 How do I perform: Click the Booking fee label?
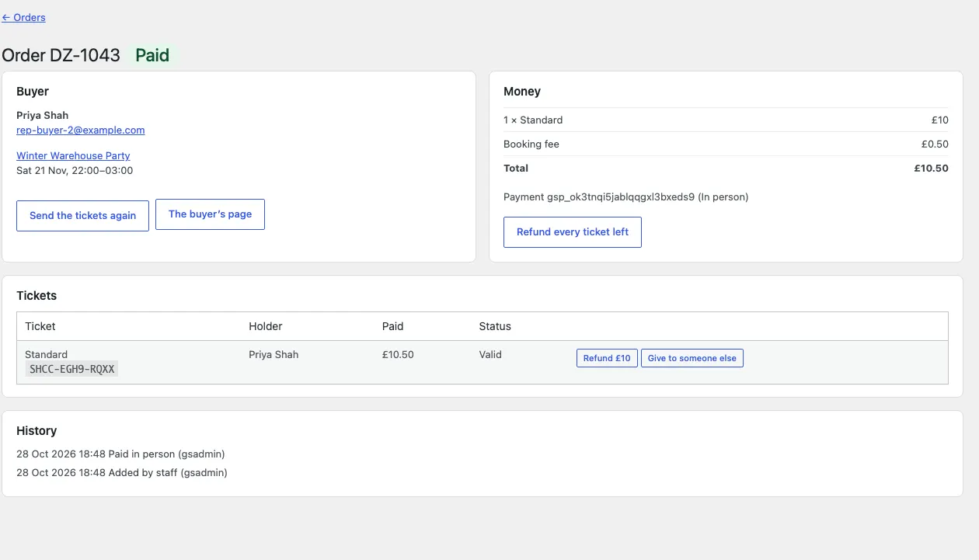(531, 144)
